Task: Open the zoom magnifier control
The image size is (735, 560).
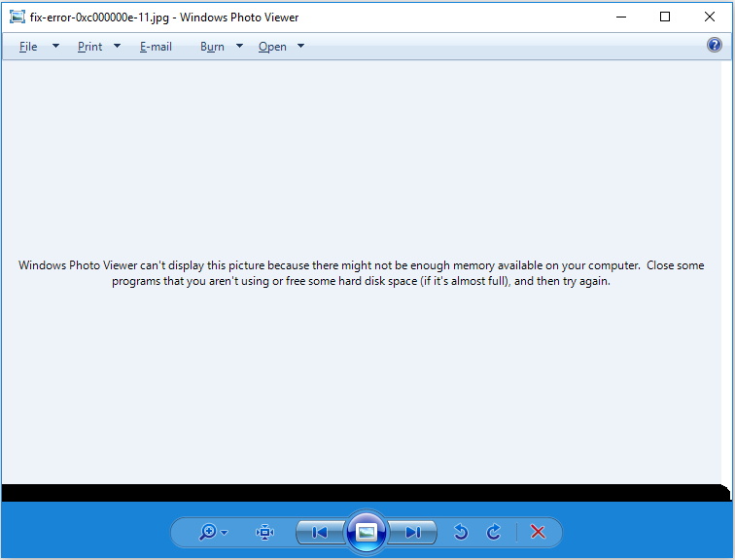Action: [x=208, y=533]
